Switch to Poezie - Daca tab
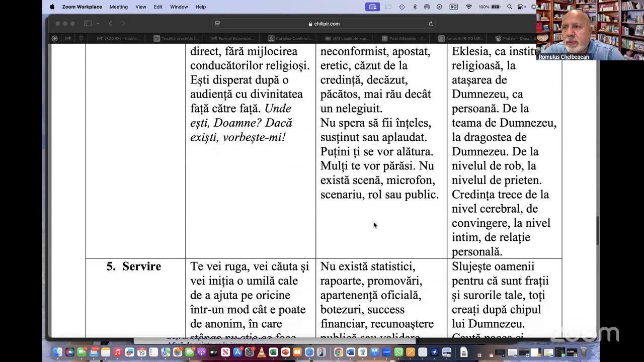 point(514,38)
